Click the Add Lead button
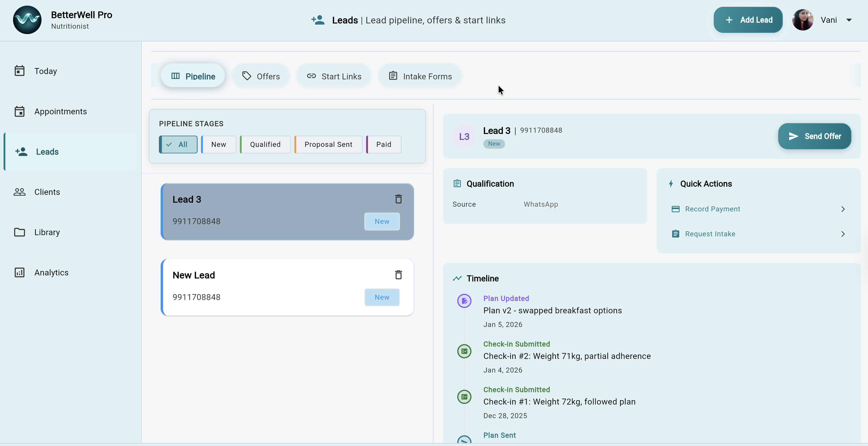The width and height of the screenshot is (868, 446). [x=748, y=20]
